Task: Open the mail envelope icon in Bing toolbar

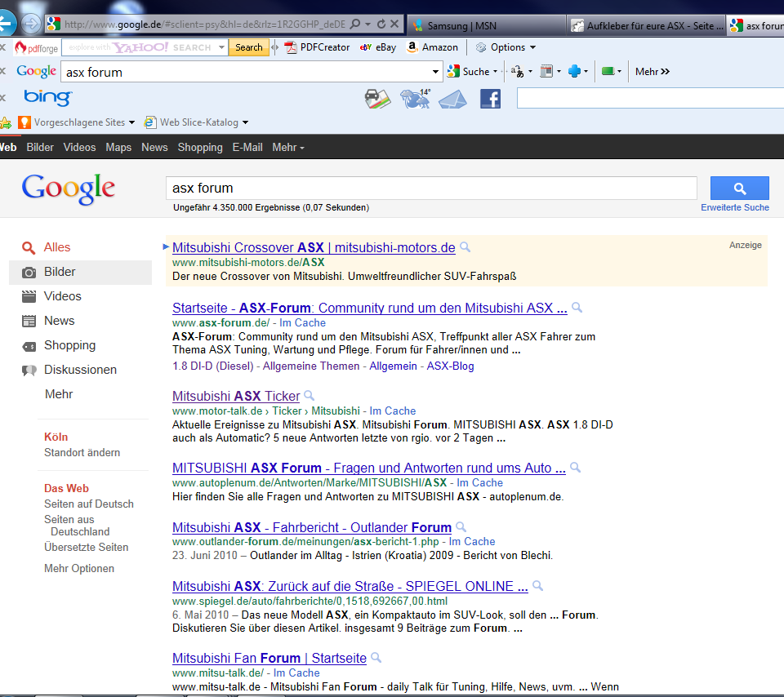Action: (457, 99)
